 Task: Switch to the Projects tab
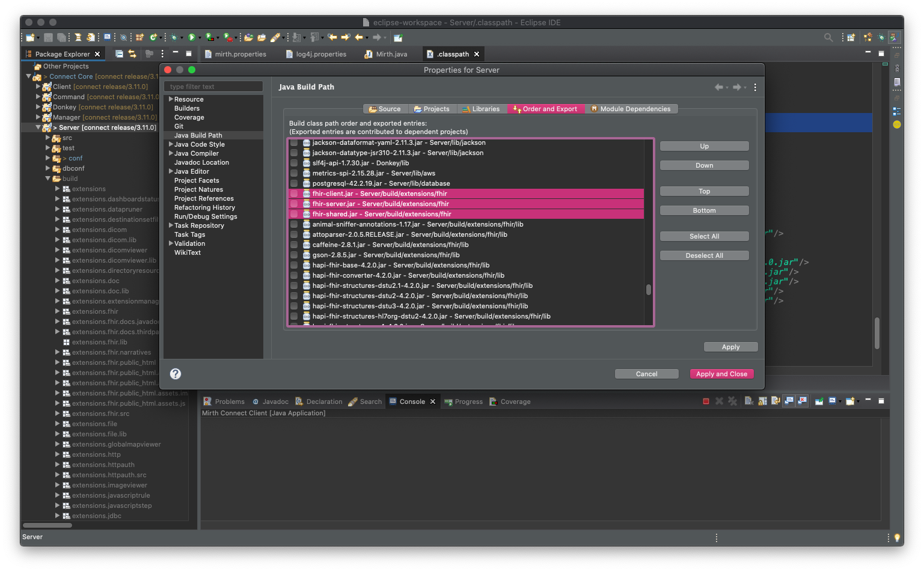pos(432,109)
